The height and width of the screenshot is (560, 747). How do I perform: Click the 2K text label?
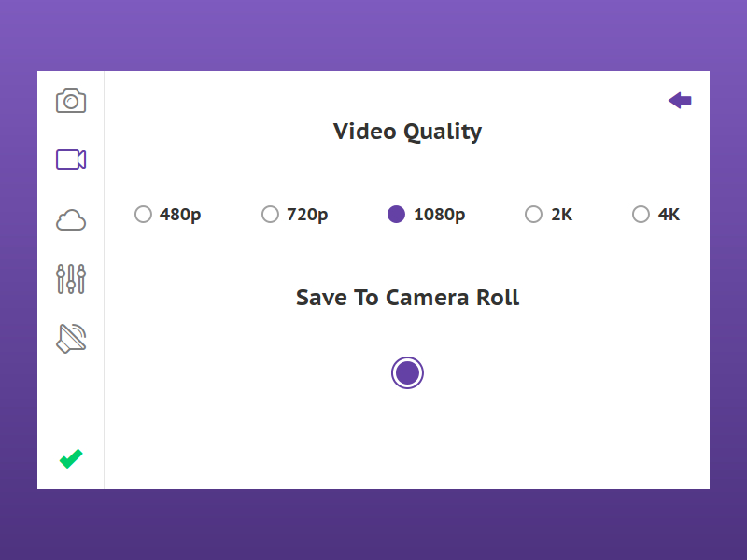[561, 215]
